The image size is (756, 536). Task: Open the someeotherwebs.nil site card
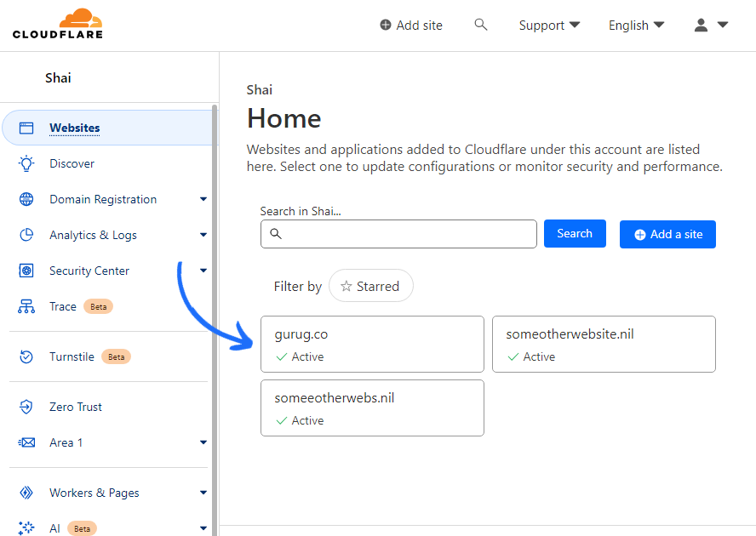[x=372, y=408]
